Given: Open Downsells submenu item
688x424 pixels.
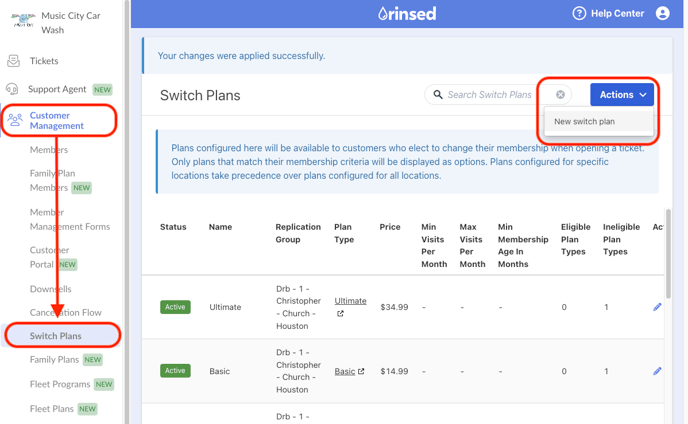Looking at the screenshot, I should pyautogui.click(x=50, y=289).
